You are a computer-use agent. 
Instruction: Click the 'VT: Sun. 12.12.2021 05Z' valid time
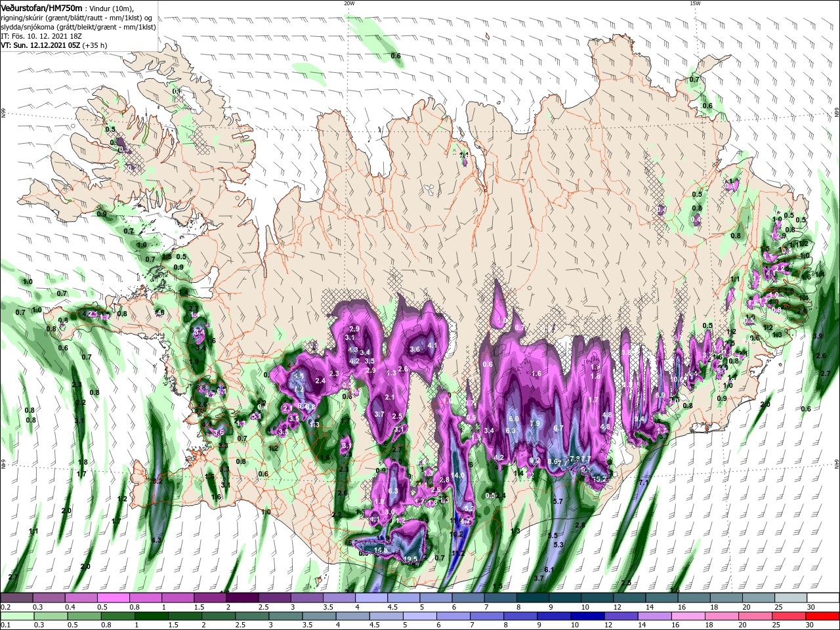point(41,45)
